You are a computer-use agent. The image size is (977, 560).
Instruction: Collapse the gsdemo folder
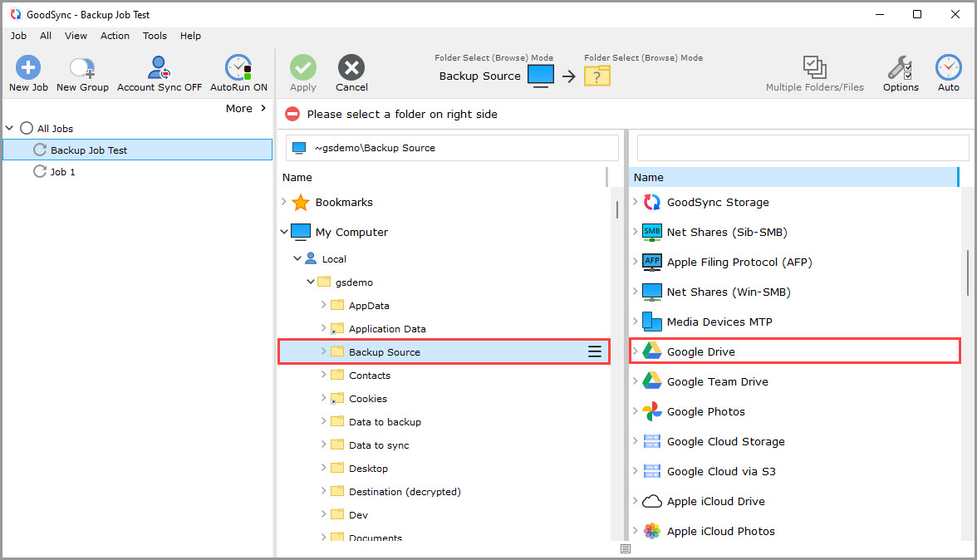(x=311, y=282)
